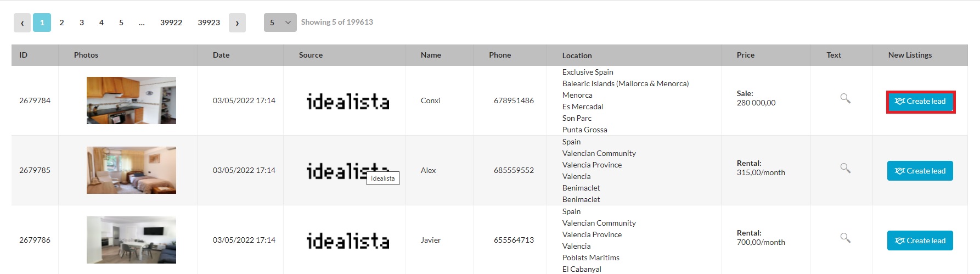The image size is (980, 274).
Task: Create lead for Javier's listing
Action: tap(920, 241)
